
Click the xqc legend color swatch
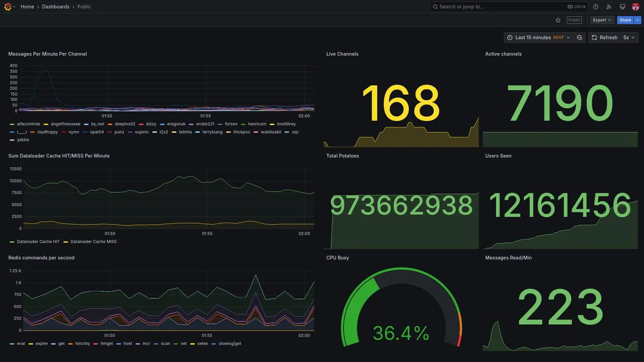coord(287,132)
